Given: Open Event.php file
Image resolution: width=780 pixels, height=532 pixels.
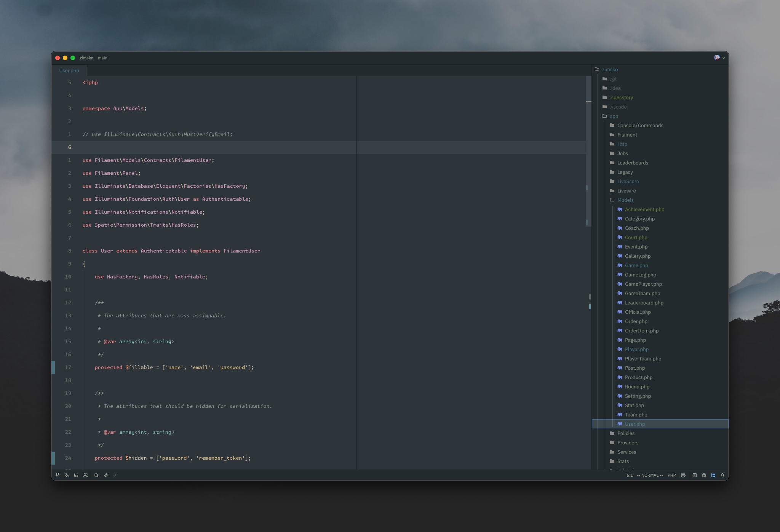Looking at the screenshot, I should click(660, 247).
